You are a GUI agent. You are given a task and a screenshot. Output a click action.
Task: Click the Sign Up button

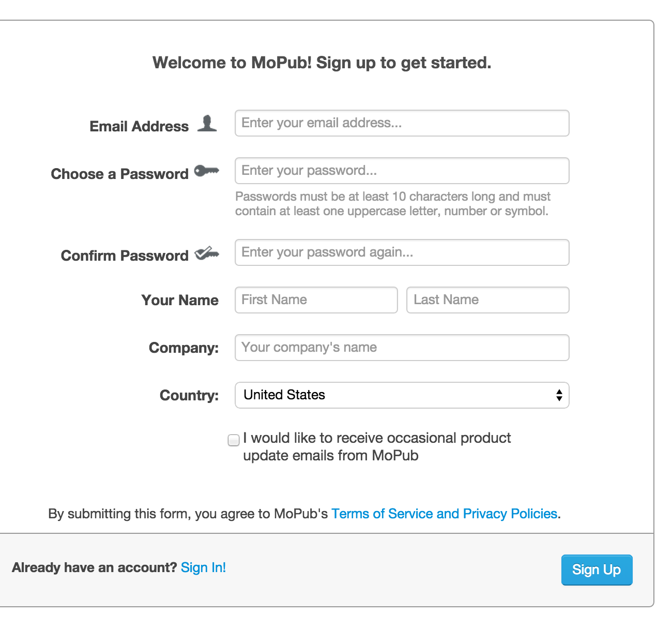(x=597, y=570)
